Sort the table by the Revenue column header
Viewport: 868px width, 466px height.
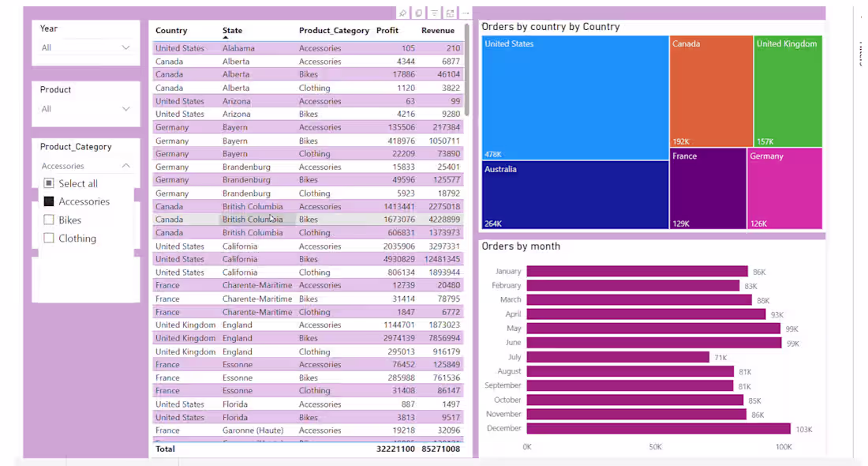click(x=437, y=30)
